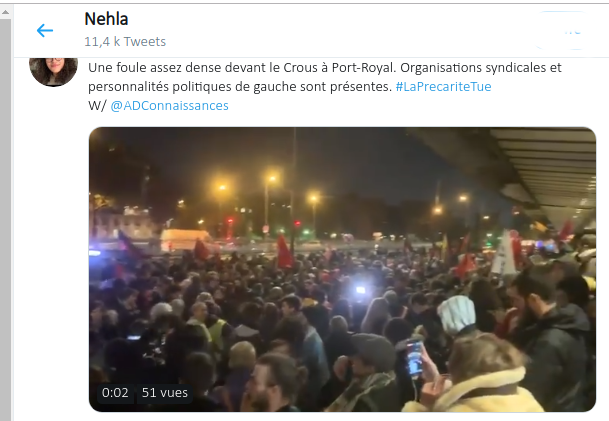
Task: Click the scrollbar up arrow
Action: click(x=5, y=12)
